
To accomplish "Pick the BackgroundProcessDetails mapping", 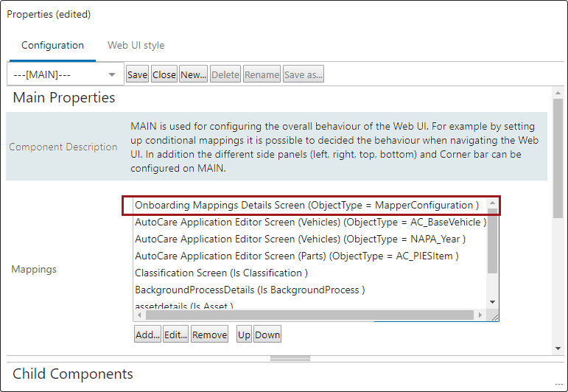I will (x=250, y=290).
